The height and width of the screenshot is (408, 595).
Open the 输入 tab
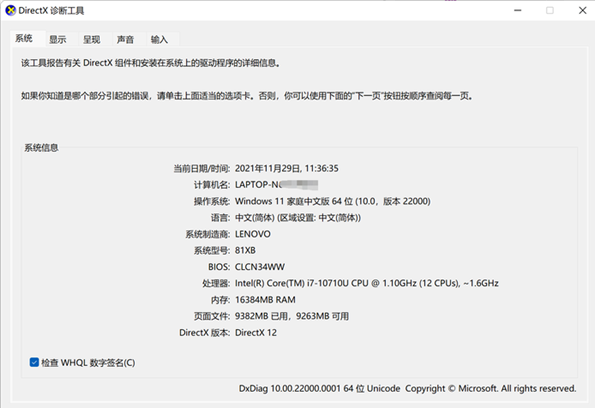(x=159, y=39)
